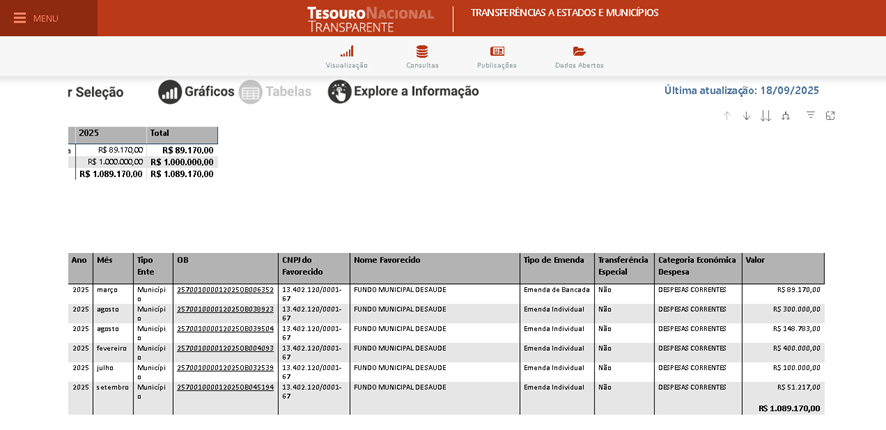Select the Consultas menu label
Viewport: 886px width, 430px height.
[422, 66]
